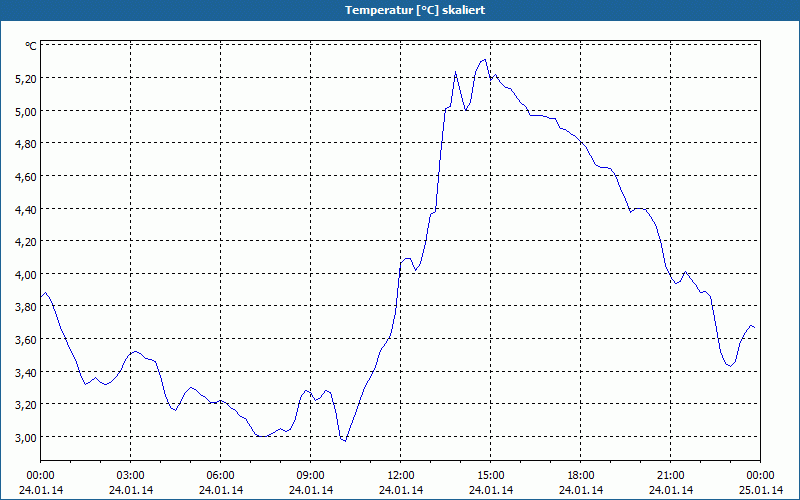Click the curve's starting point at 00:00

click(x=41, y=297)
